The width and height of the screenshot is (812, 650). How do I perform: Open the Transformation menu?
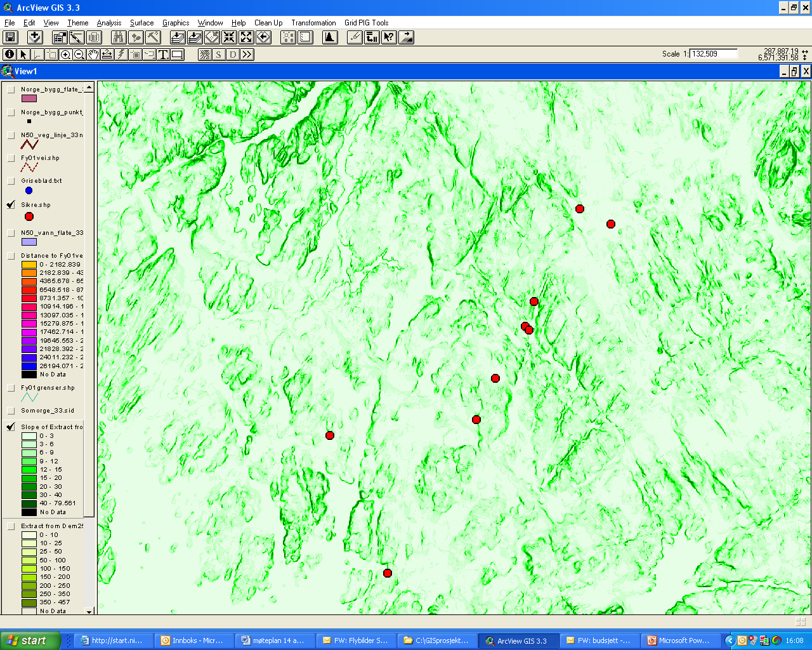coord(313,23)
